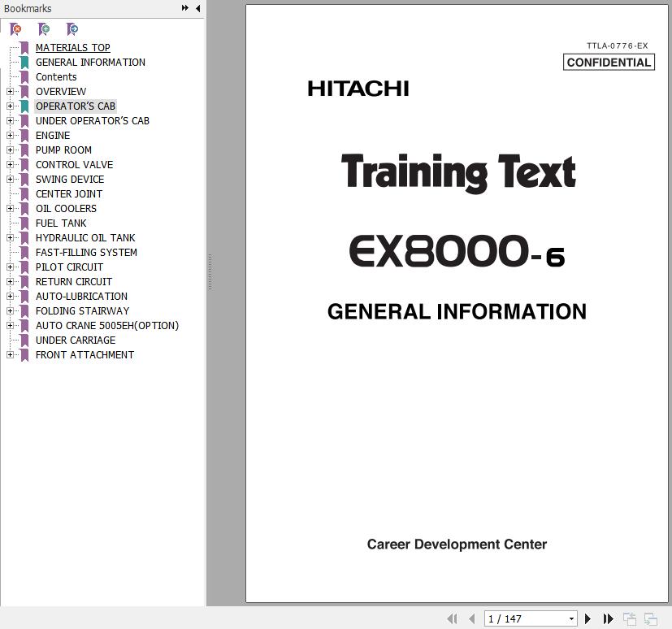Click the bookmark icon beside CENTER JOINT
Screen dimensions: 672x629
(x=25, y=194)
